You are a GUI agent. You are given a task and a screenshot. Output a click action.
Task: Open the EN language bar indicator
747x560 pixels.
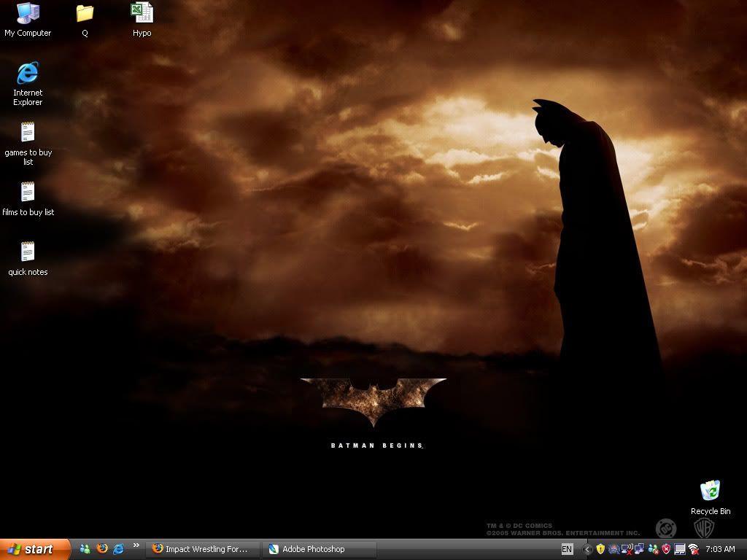coord(567,550)
